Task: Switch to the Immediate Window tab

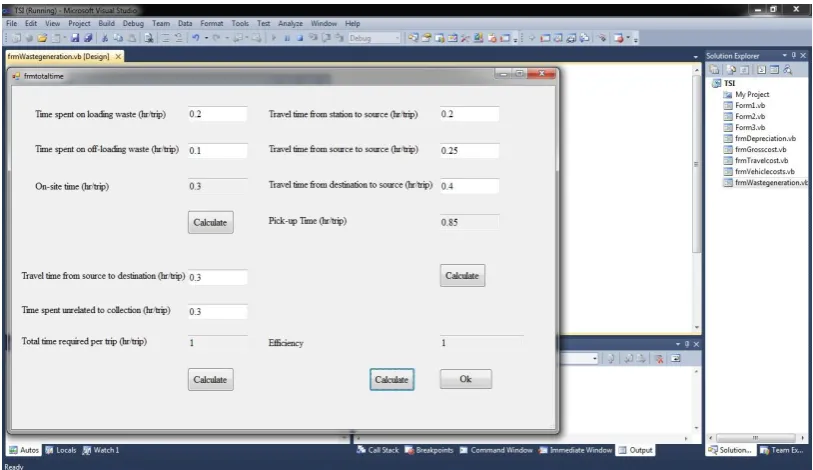Action: (576, 450)
